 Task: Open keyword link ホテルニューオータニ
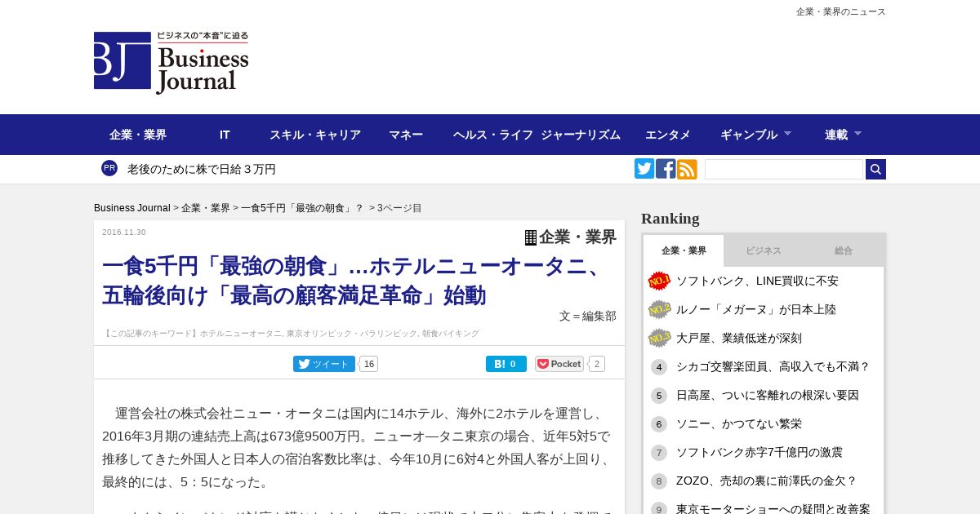(241, 334)
